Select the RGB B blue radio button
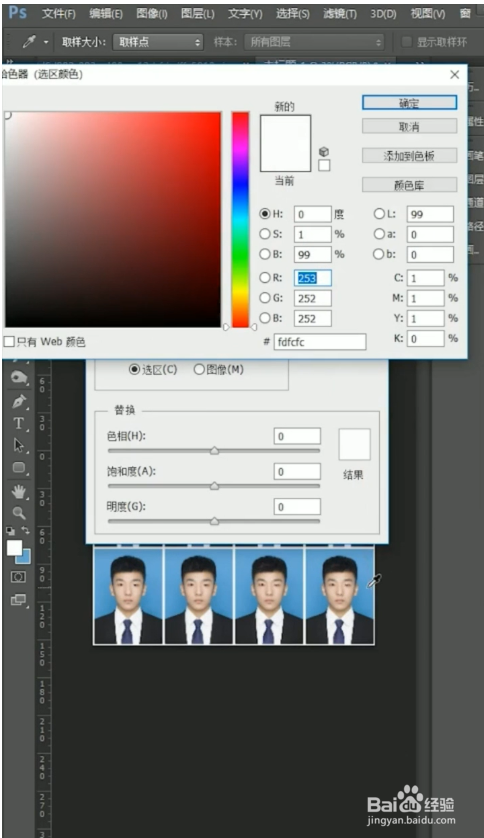484x838 pixels. pyautogui.click(x=264, y=318)
